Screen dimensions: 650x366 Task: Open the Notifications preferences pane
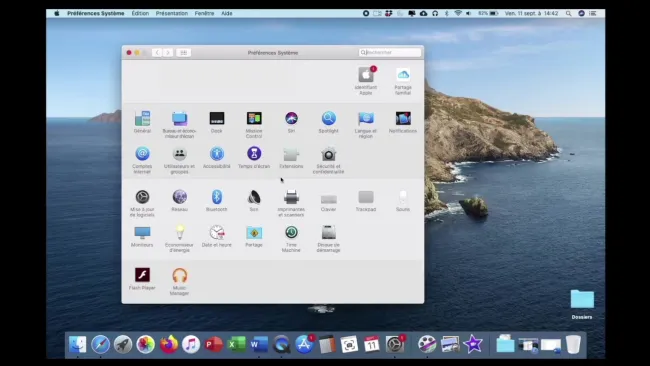(403, 119)
